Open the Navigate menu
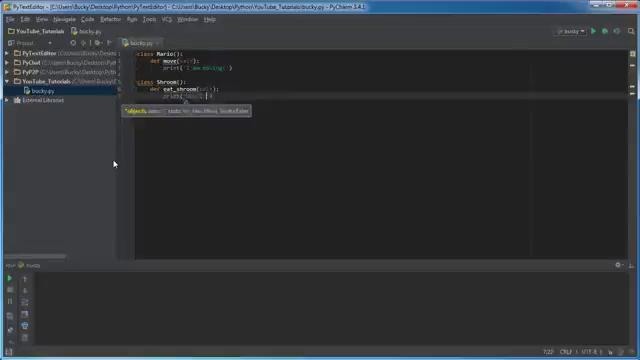The image size is (640, 360). [x=64, y=19]
